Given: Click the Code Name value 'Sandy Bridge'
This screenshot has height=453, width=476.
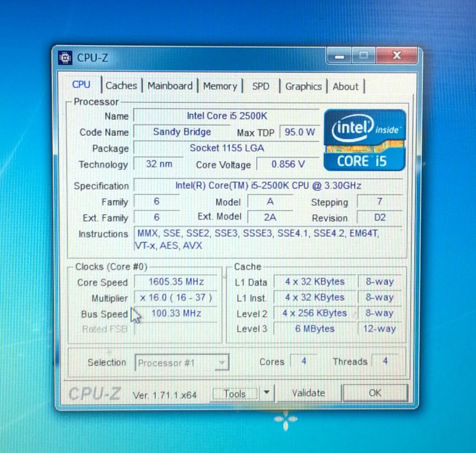Looking at the screenshot, I should tap(182, 132).
